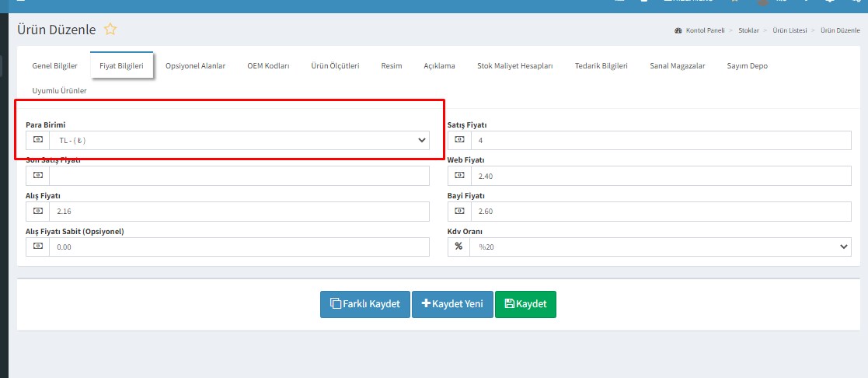Click the money icon beside Alış Fiyatı Sabit
The height and width of the screenshot is (378, 868).
click(x=37, y=247)
